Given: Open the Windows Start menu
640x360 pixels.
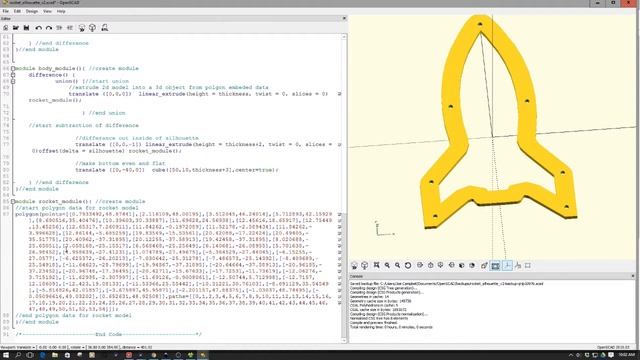Looking at the screenshot, I should click(x=6, y=355).
